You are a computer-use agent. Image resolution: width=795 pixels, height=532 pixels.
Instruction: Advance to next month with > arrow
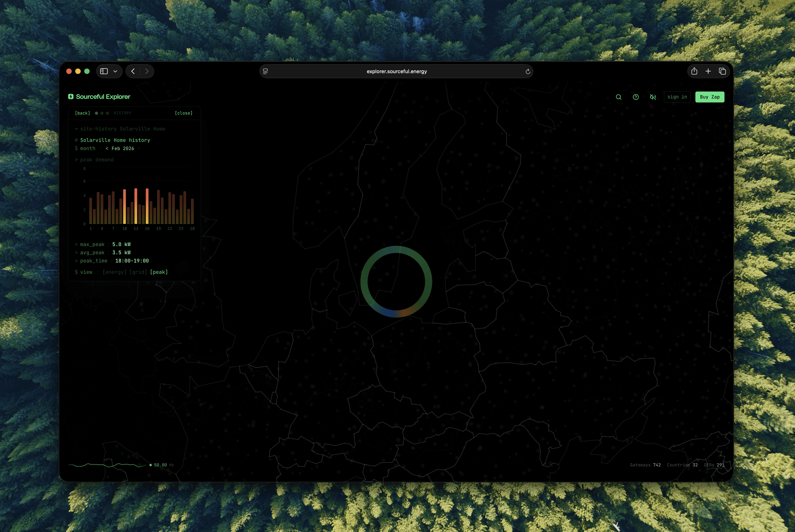139,148
